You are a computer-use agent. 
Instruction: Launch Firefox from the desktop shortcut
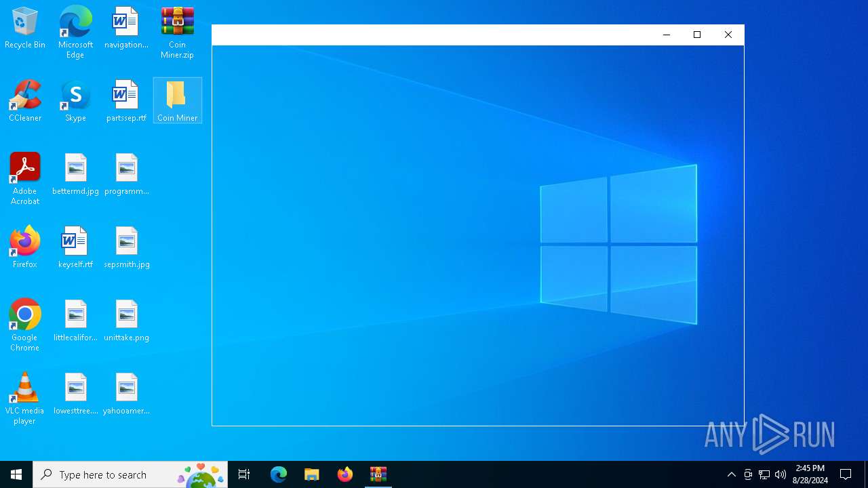click(25, 247)
